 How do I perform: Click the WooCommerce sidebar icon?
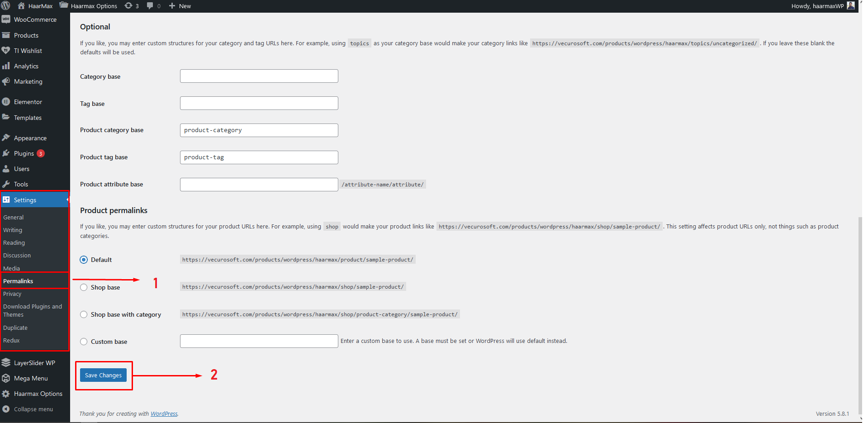coord(6,19)
